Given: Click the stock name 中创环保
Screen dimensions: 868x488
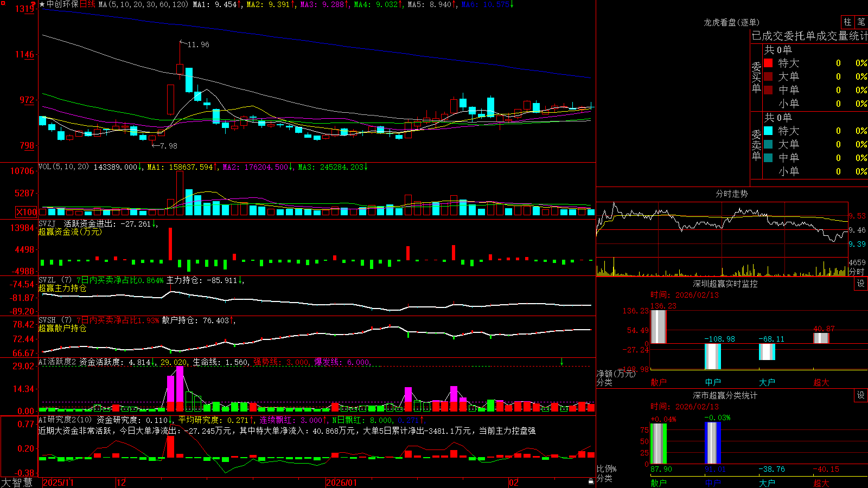Looking at the screenshot, I should pos(62,4).
